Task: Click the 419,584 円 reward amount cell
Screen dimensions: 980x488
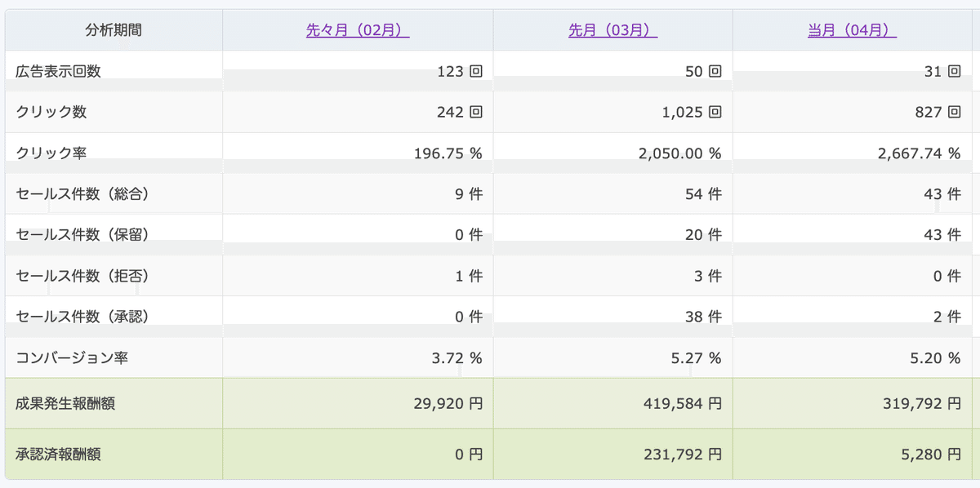Action: 680,403
